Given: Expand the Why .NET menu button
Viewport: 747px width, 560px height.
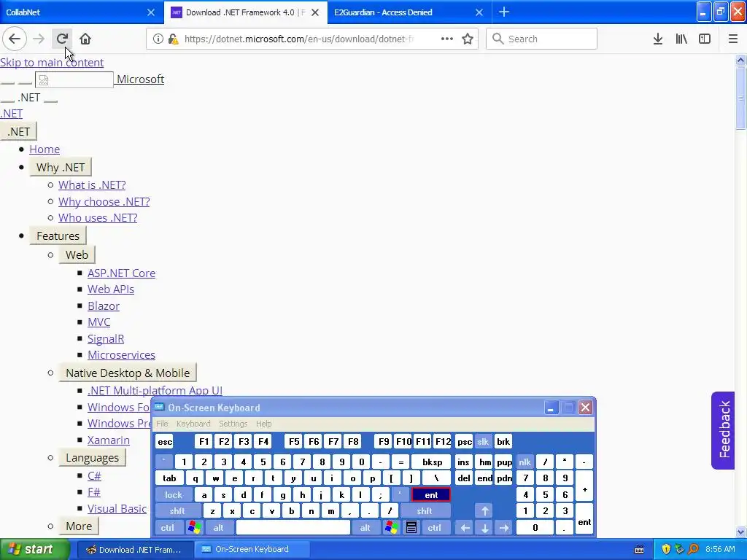Looking at the screenshot, I should point(61,167).
